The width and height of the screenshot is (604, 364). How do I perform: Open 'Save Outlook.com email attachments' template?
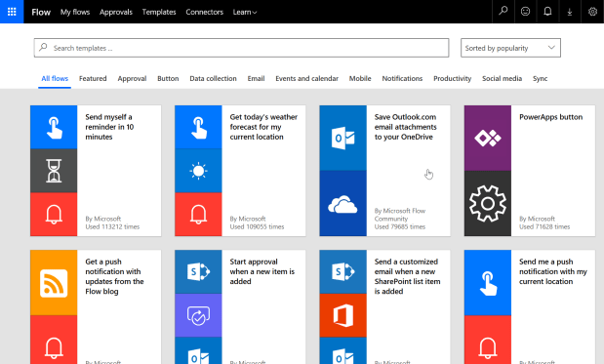(x=405, y=127)
